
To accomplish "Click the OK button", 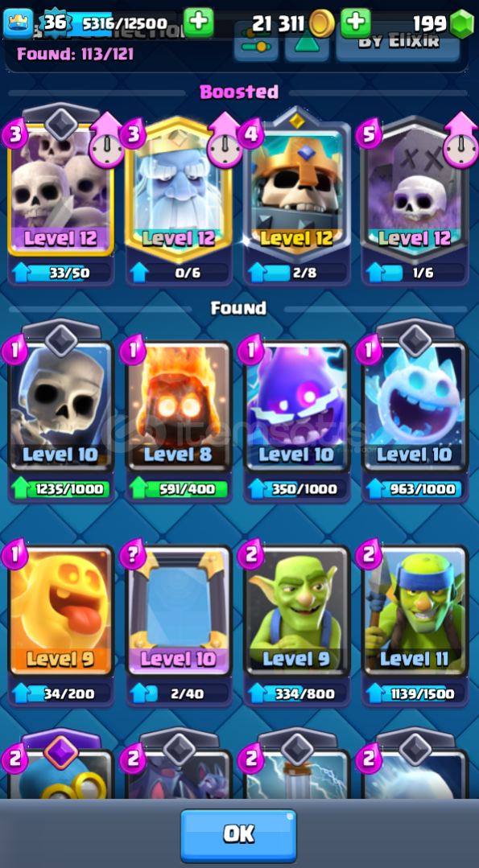I will pos(238,834).
